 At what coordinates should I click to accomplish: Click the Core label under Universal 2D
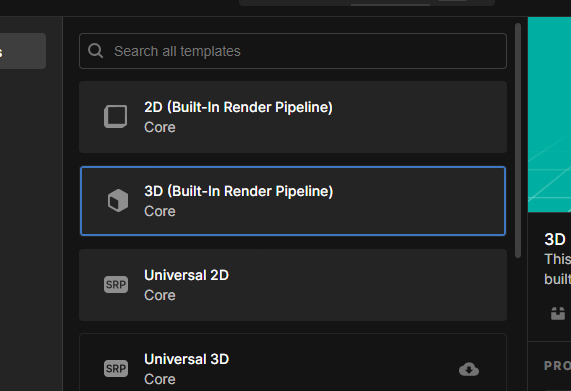[x=160, y=295]
